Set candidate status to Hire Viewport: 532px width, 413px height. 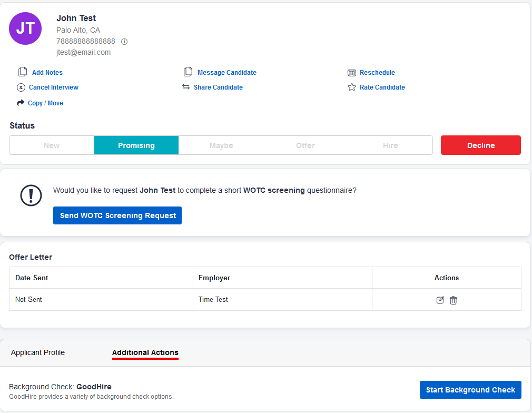pyautogui.click(x=390, y=145)
